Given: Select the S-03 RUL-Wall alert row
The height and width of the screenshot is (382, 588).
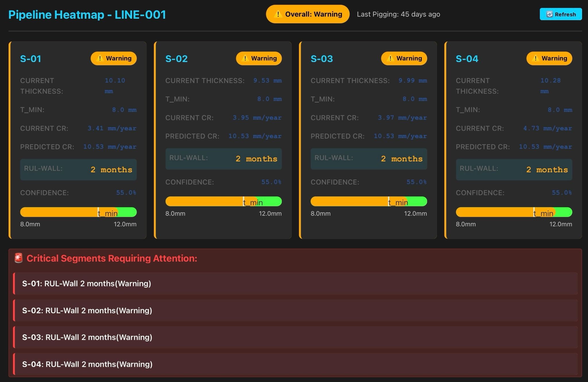Looking at the screenshot, I should [x=295, y=337].
